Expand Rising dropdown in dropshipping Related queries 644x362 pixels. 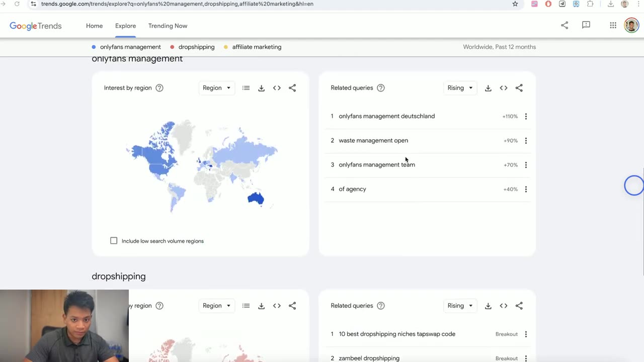coord(460,306)
